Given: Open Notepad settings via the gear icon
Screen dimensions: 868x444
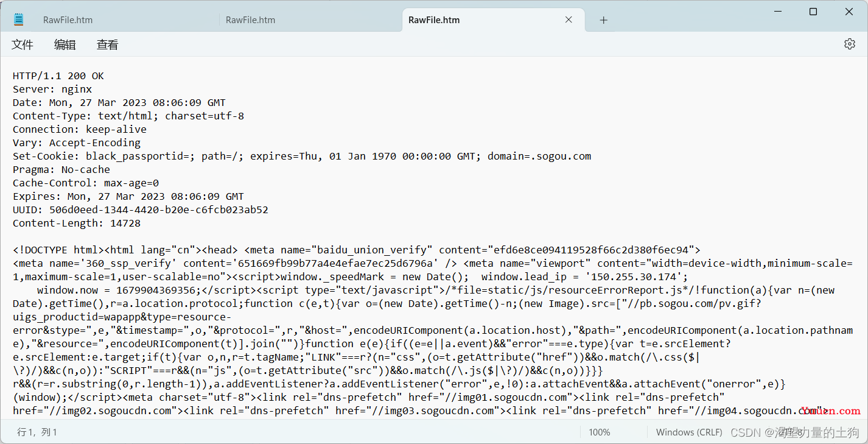Looking at the screenshot, I should point(849,44).
